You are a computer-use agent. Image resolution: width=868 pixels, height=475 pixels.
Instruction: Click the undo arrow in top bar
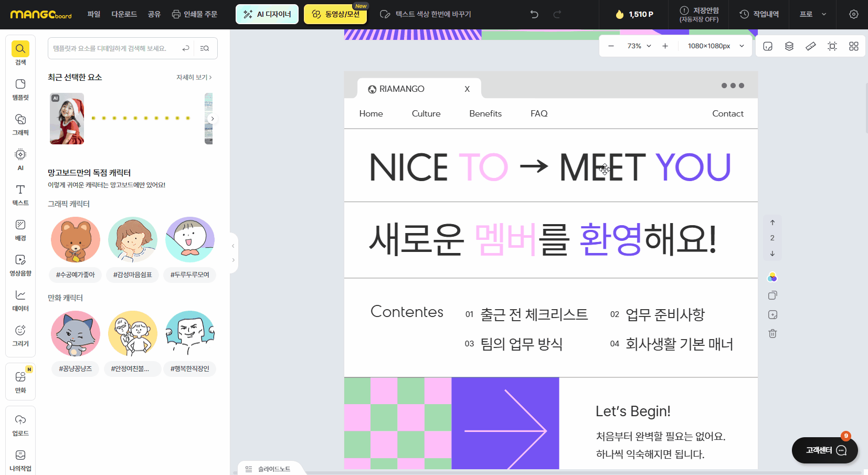tap(534, 14)
